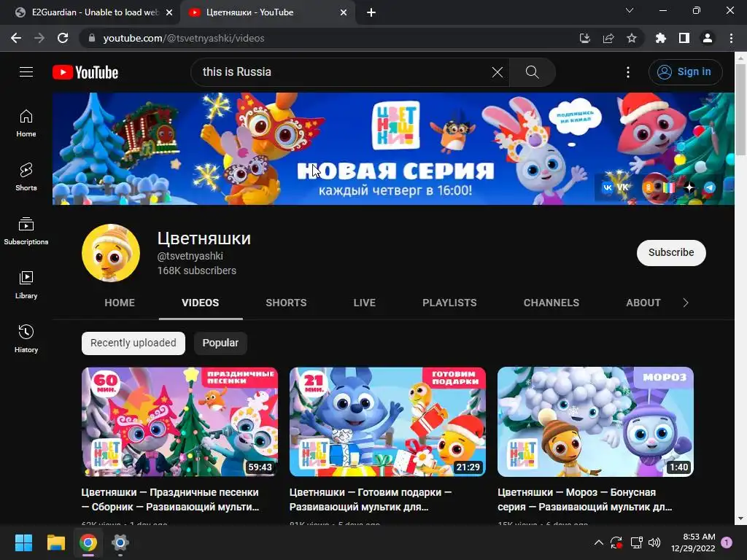The image size is (747, 560).
Task: Open the CHANNELS channel tab
Action: point(551,303)
